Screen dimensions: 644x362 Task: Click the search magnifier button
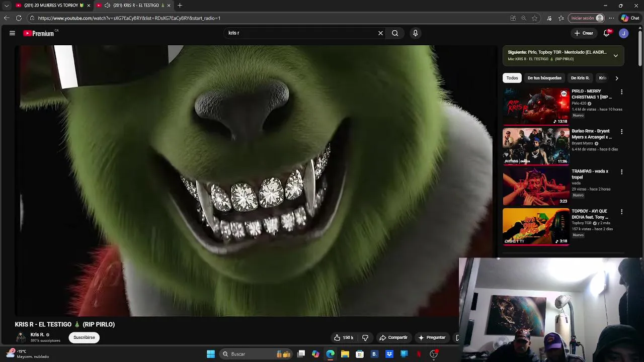[395, 33]
